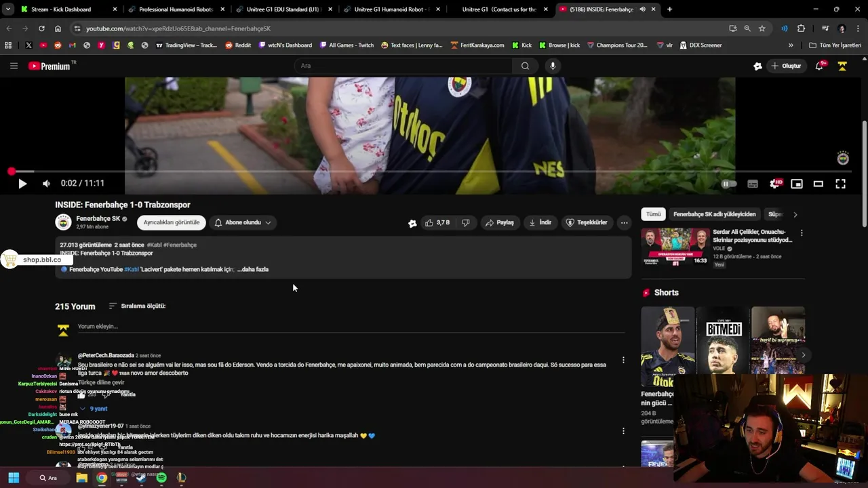Viewport: 868px width, 488px height.
Task: Open Spotify from the taskbar
Action: point(161,478)
